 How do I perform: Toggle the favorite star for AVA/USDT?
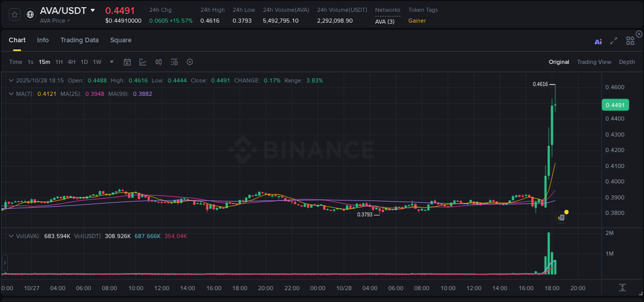tap(14, 14)
